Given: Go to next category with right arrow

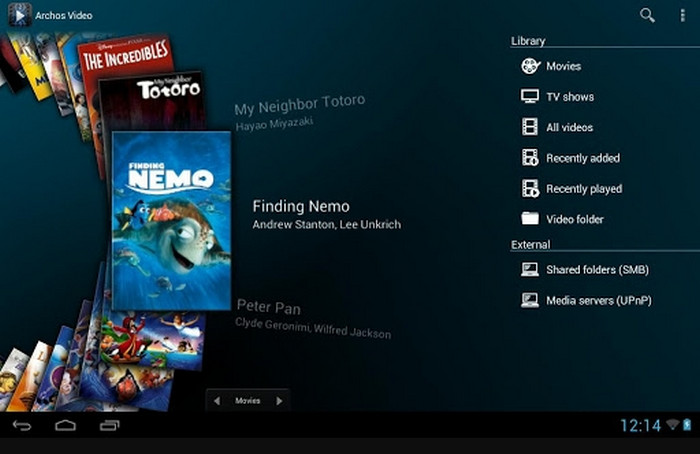Looking at the screenshot, I should click(279, 401).
